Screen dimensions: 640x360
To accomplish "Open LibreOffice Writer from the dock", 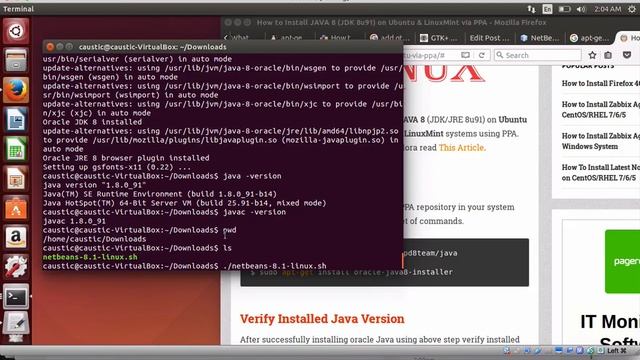I will pos(16,120).
